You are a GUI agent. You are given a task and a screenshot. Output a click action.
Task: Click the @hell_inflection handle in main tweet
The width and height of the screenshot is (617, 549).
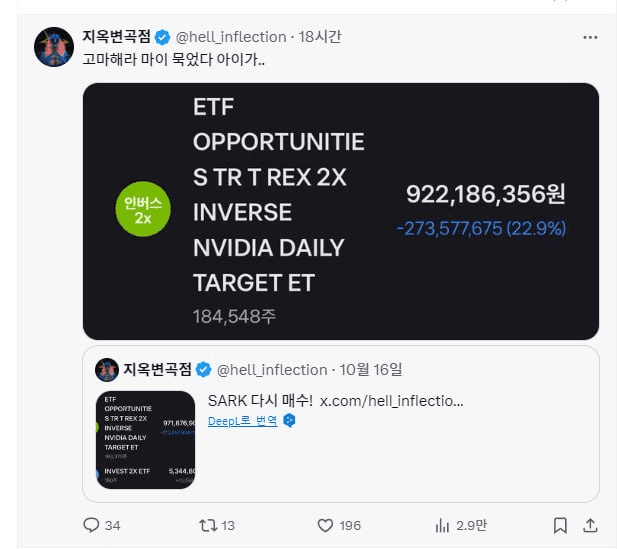click(x=231, y=37)
